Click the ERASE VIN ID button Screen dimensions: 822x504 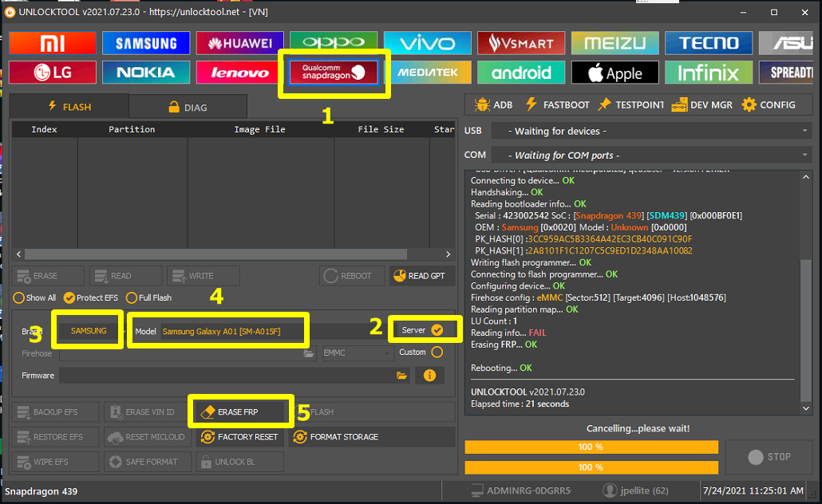148,411
